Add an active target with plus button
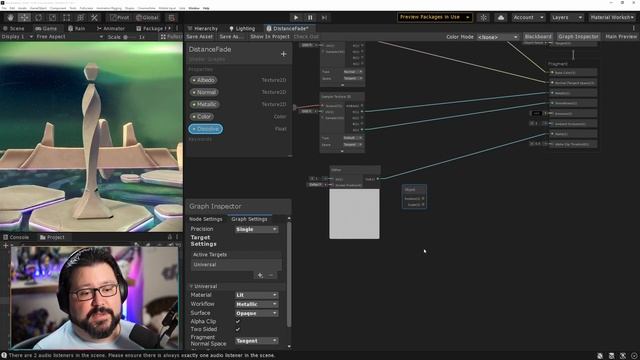This screenshot has width=640, height=360. (260, 276)
